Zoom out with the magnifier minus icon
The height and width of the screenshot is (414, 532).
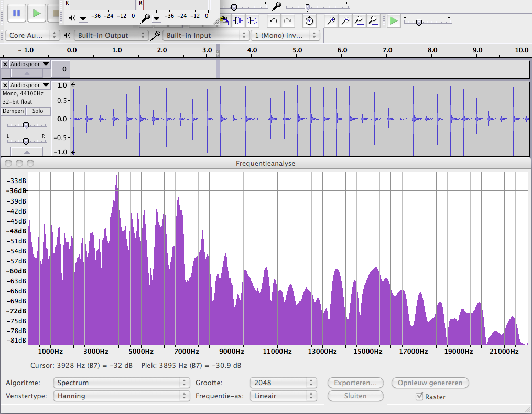[x=345, y=21]
